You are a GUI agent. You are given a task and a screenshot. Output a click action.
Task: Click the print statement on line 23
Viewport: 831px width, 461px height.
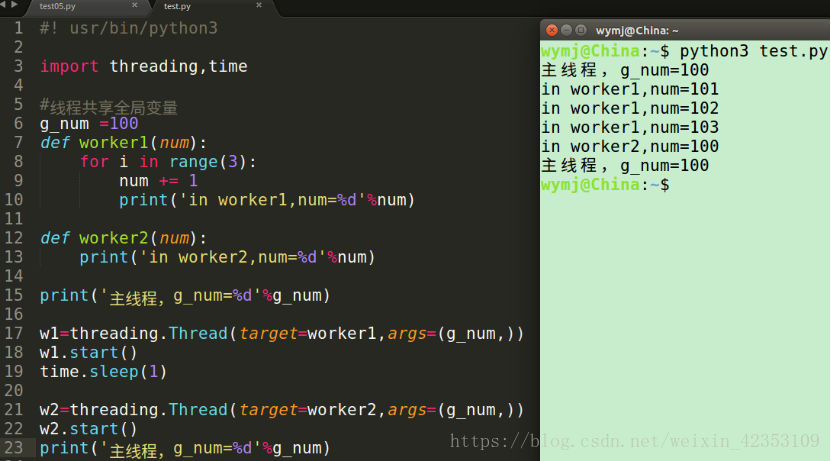pos(185,449)
